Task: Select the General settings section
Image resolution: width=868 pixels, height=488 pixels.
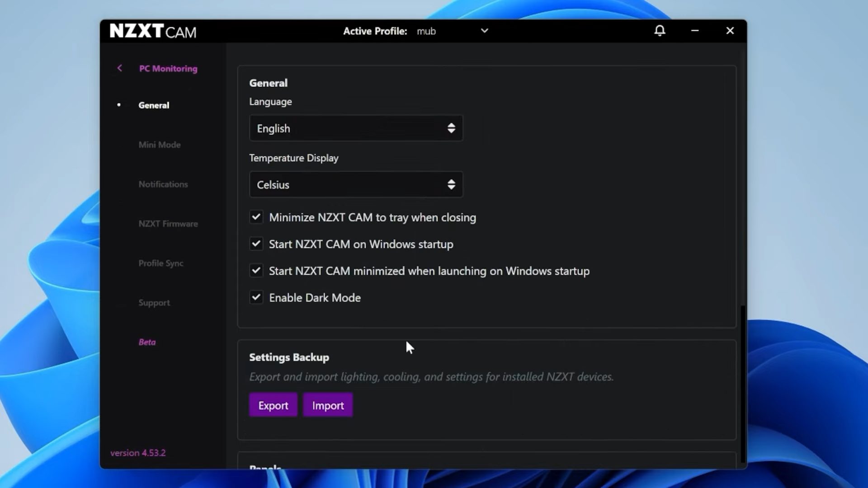Action: click(x=154, y=105)
